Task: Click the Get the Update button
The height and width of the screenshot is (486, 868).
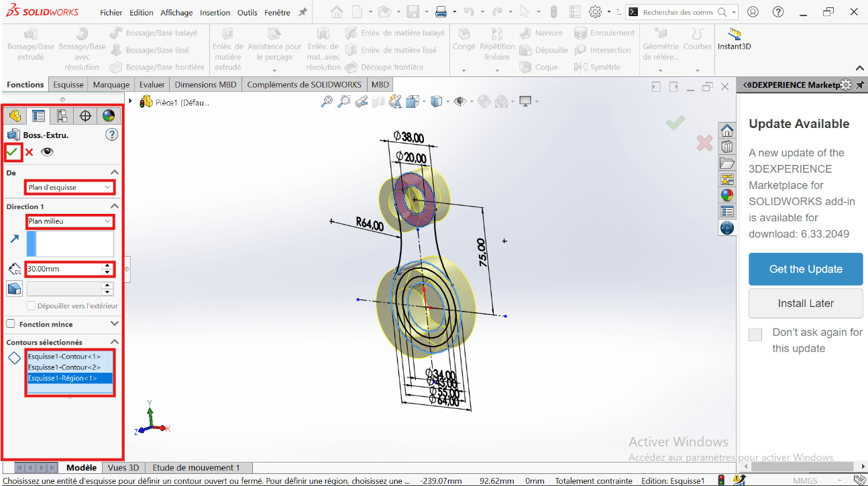Action: coord(805,269)
